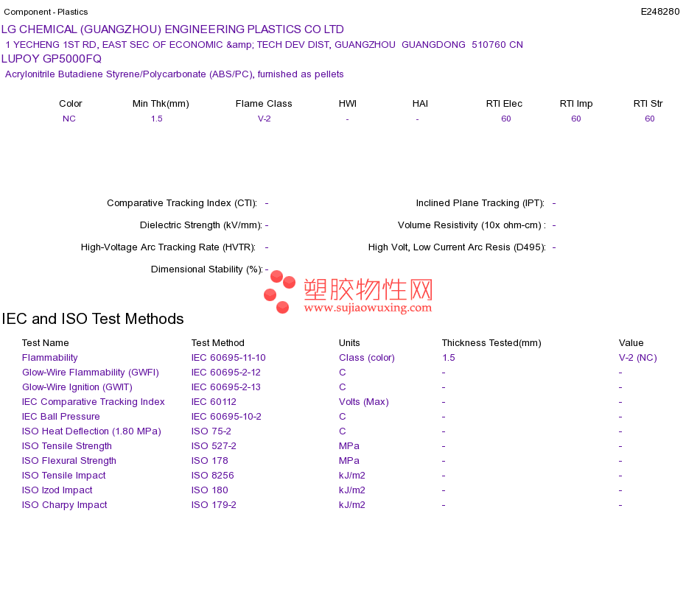
Task: Click test method ISO 180
Action: click(x=210, y=490)
